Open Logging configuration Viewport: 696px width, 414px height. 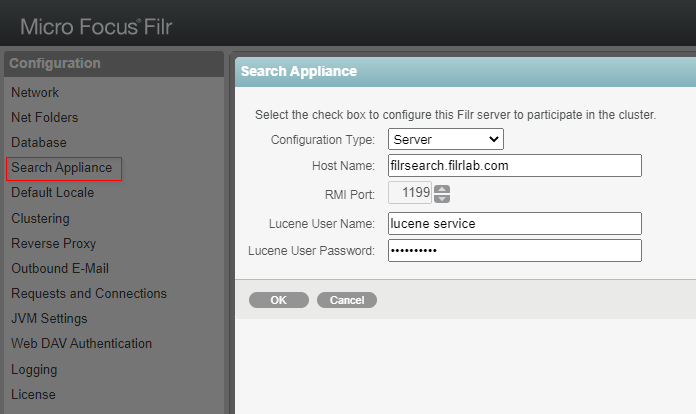(34, 370)
